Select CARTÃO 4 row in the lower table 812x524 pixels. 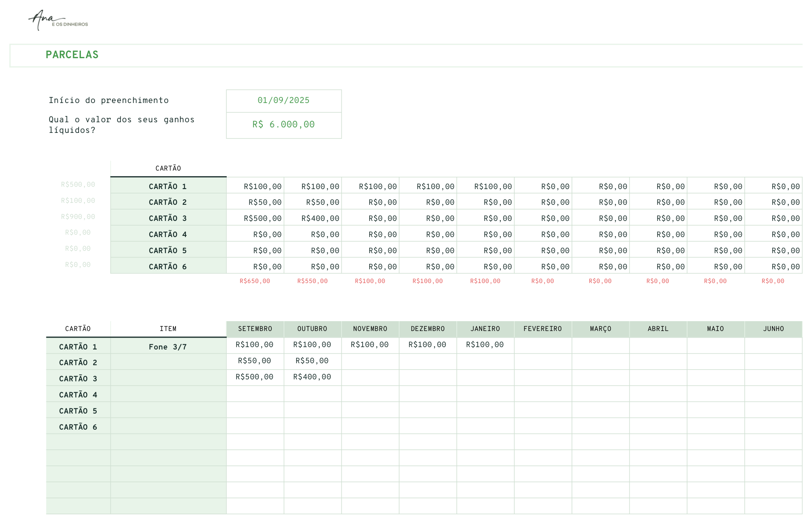point(78,394)
